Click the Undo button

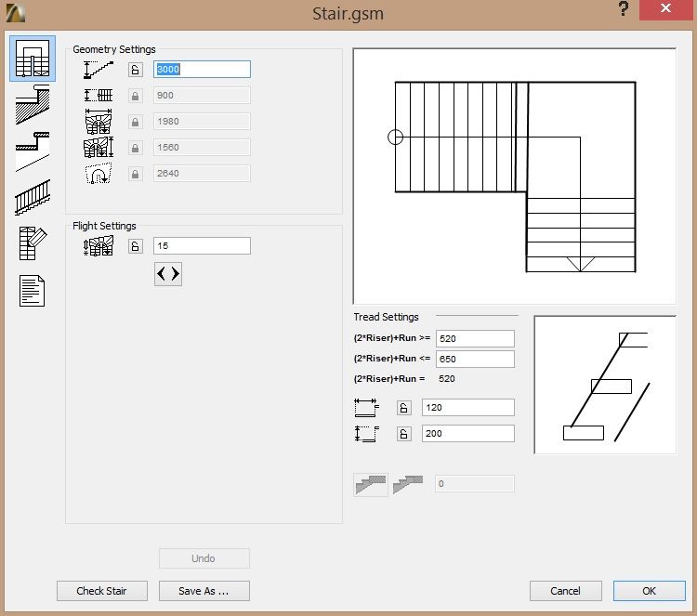204,558
